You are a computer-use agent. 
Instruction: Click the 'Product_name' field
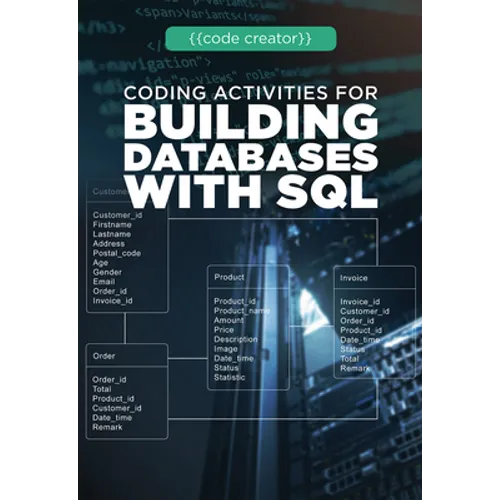(x=242, y=311)
